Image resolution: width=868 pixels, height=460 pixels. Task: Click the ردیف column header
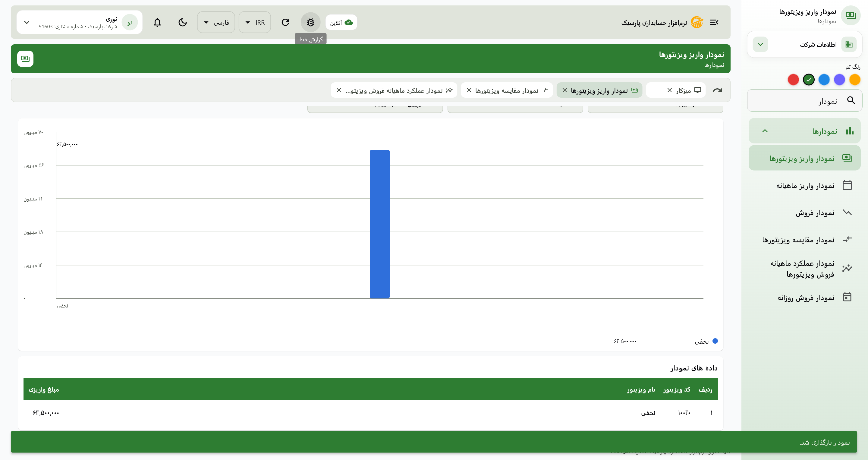coord(706,389)
